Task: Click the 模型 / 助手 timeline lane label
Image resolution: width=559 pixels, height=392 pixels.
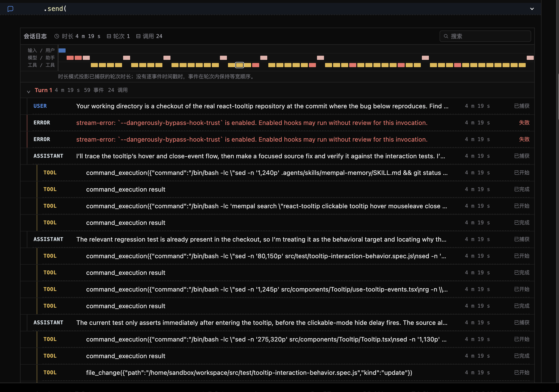Action: tap(41, 58)
